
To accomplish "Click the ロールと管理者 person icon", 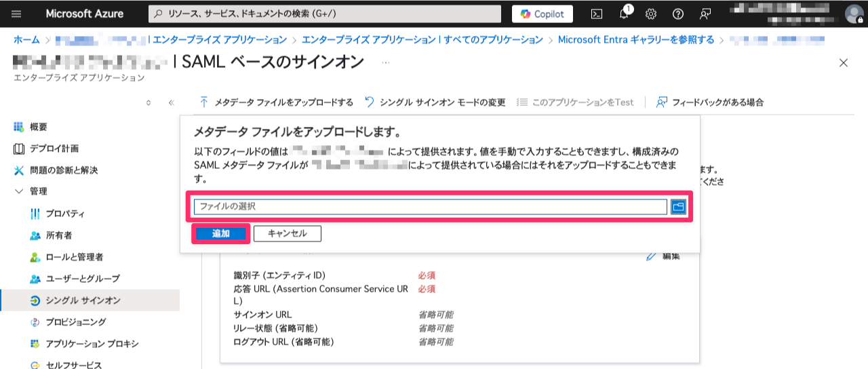I will (35, 257).
